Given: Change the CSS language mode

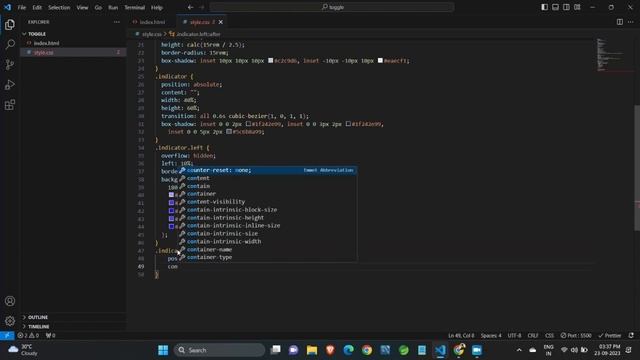Looking at the screenshot, I should 549,336.
